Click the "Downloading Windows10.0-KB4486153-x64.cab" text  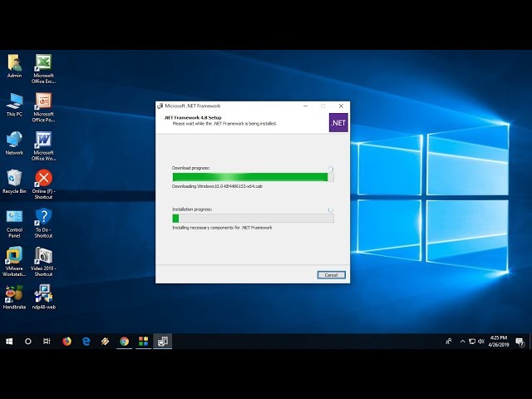click(x=217, y=186)
